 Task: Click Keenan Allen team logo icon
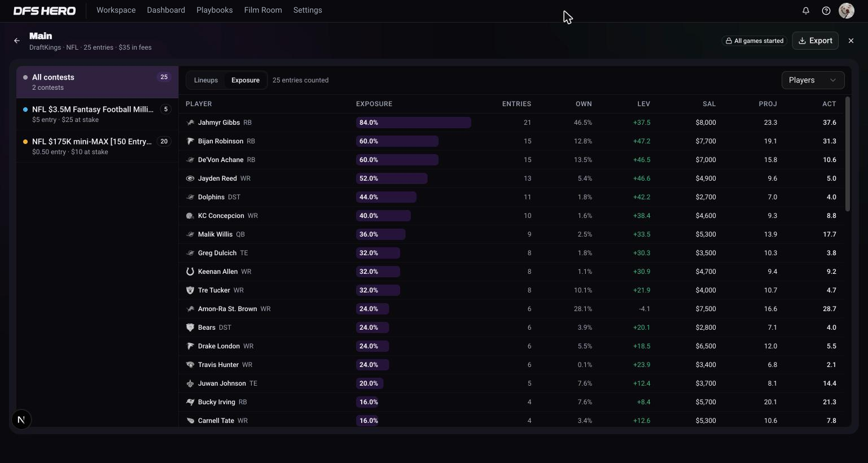tap(190, 272)
